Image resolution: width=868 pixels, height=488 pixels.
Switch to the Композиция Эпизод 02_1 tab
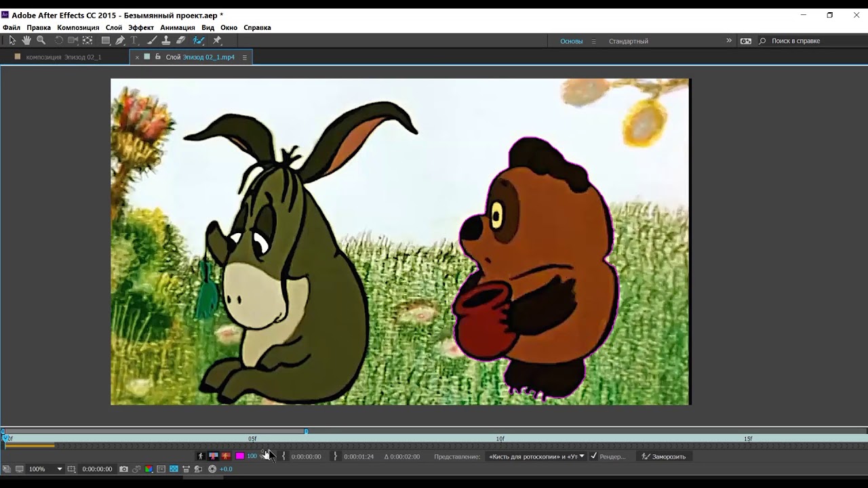click(64, 58)
